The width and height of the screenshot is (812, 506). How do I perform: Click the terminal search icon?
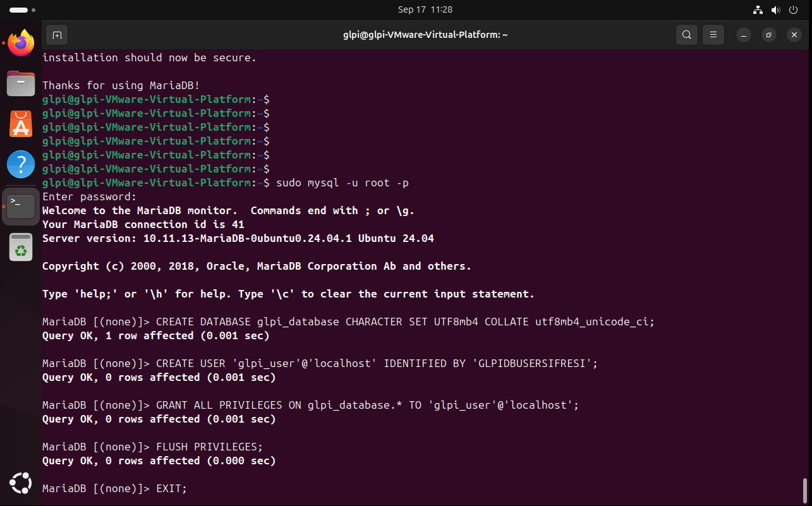point(686,35)
